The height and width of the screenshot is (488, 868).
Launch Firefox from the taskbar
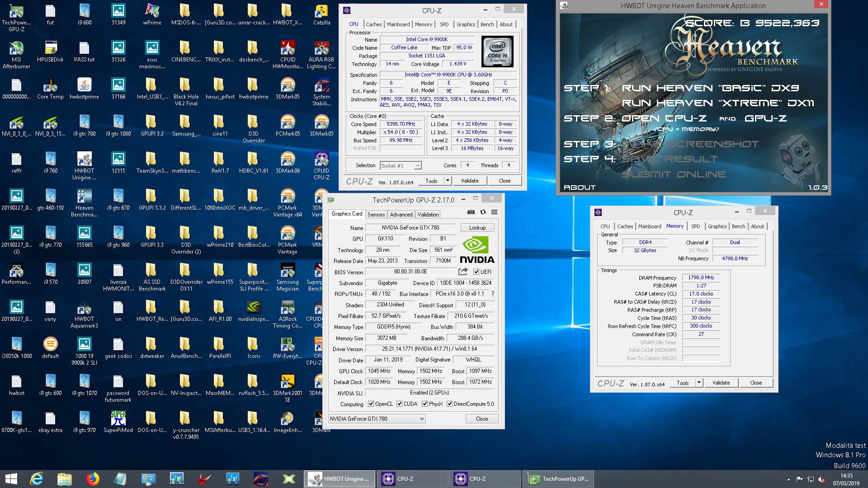(x=93, y=479)
